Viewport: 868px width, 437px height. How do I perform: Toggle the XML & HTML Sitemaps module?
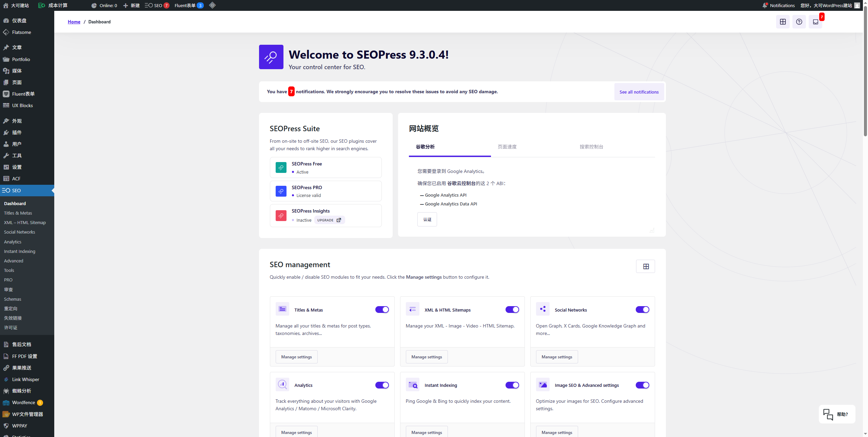click(x=512, y=310)
